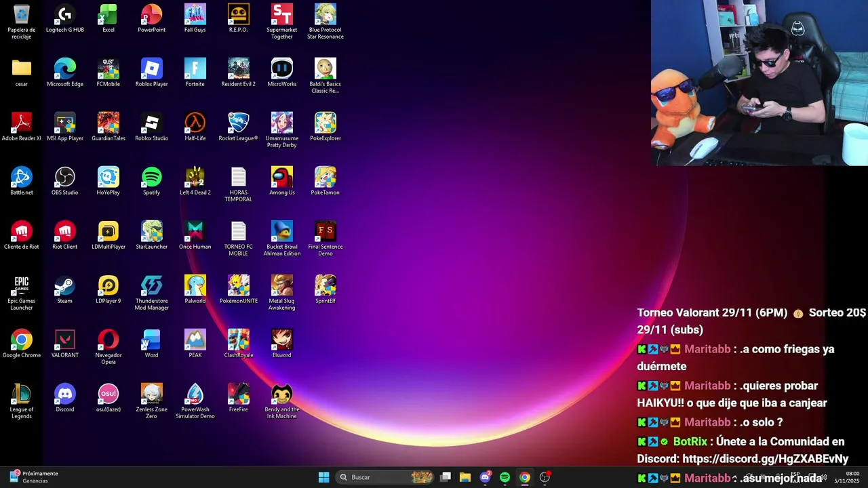
Task: Select the Palworld shortcut
Action: [x=195, y=289]
